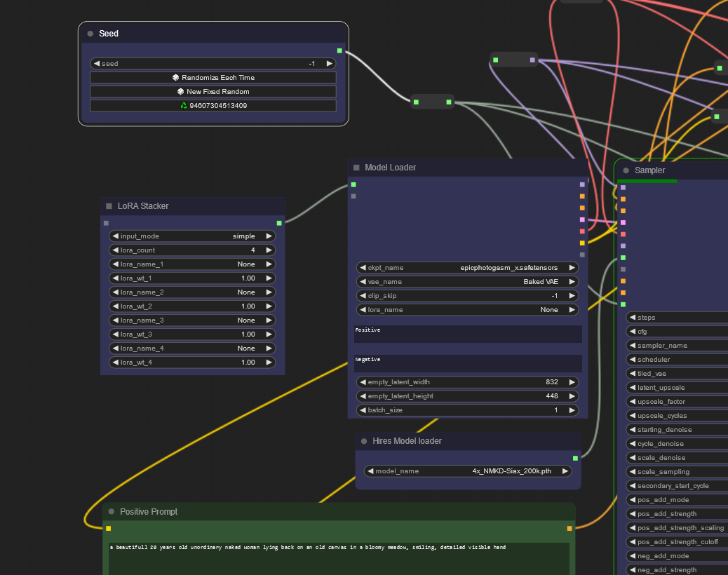
Task: Decrease upscale_cycles with left arrow
Action: coord(633,415)
